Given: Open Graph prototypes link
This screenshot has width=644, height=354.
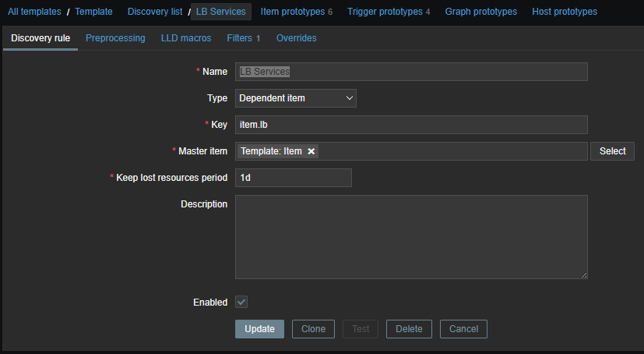Looking at the screenshot, I should pyautogui.click(x=480, y=12).
